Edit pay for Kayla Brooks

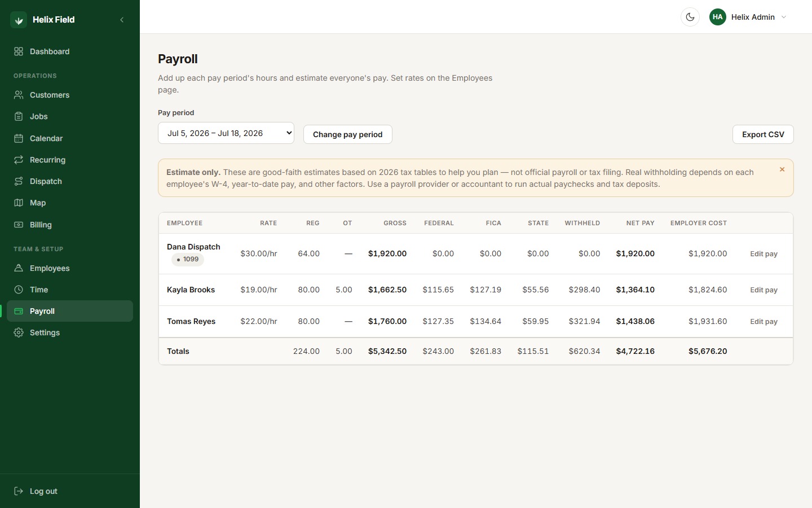pyautogui.click(x=764, y=290)
